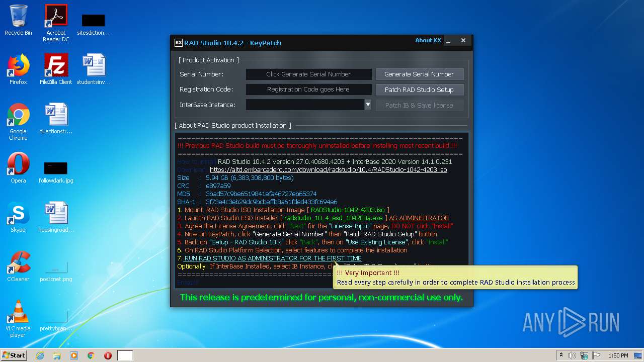Open Windows Media Player taskbar icon
The width and height of the screenshot is (644, 362).
(x=74, y=355)
